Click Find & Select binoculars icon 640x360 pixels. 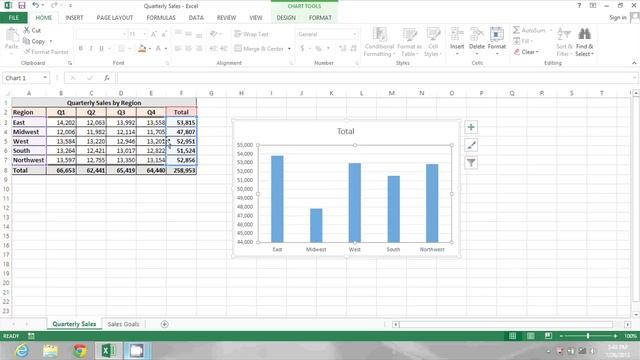584,34
